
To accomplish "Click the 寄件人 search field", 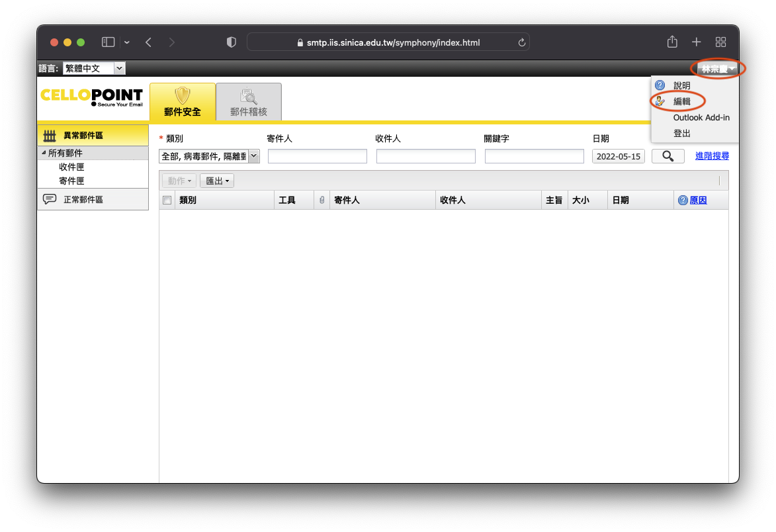I will pyautogui.click(x=318, y=156).
